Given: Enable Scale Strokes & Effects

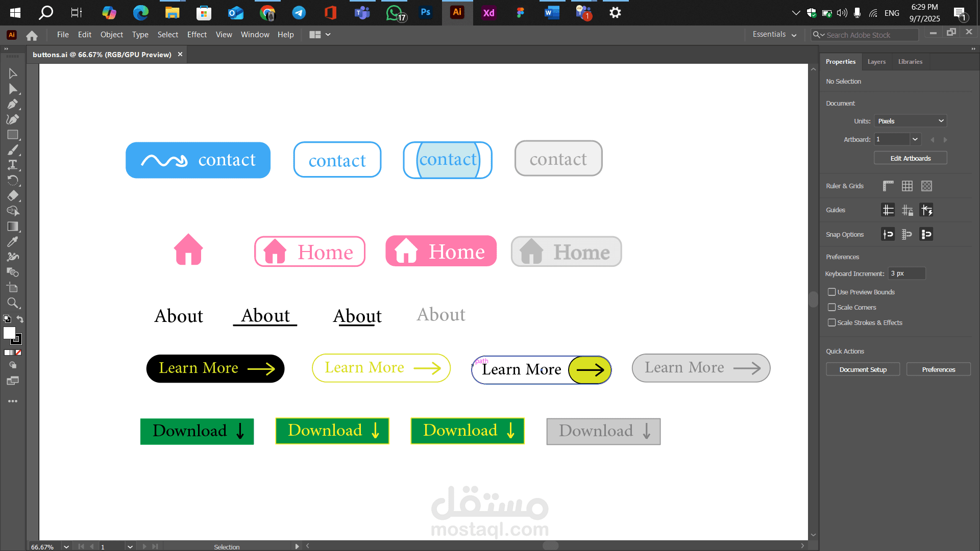Looking at the screenshot, I should [832, 322].
